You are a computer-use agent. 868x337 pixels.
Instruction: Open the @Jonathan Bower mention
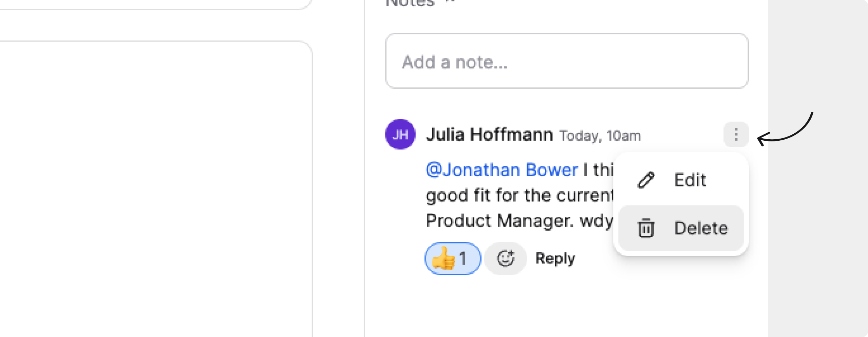tap(502, 170)
